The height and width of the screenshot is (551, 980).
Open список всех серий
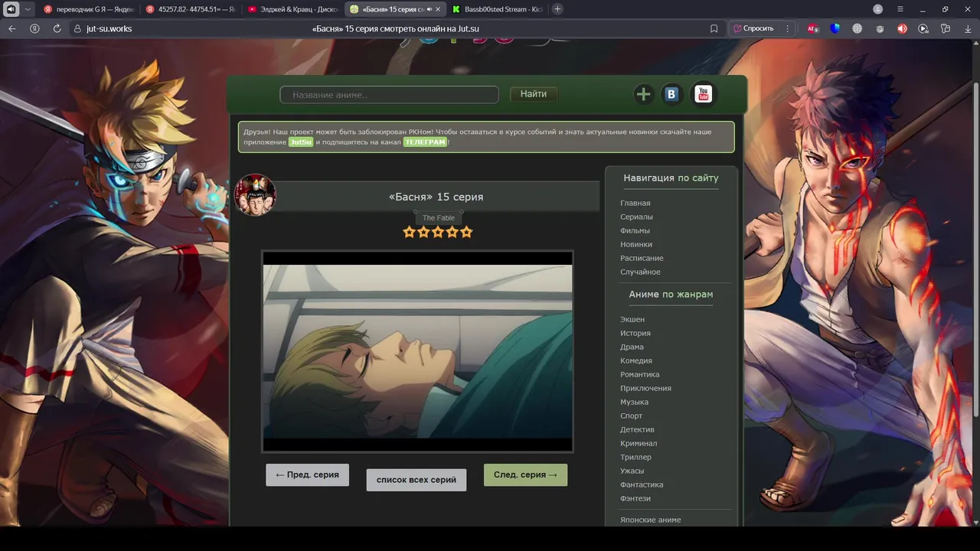point(416,480)
